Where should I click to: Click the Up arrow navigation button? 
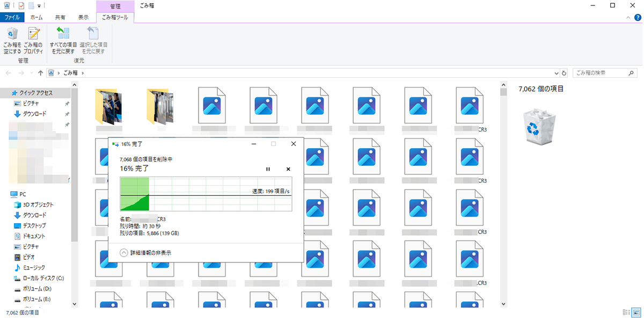[41, 72]
